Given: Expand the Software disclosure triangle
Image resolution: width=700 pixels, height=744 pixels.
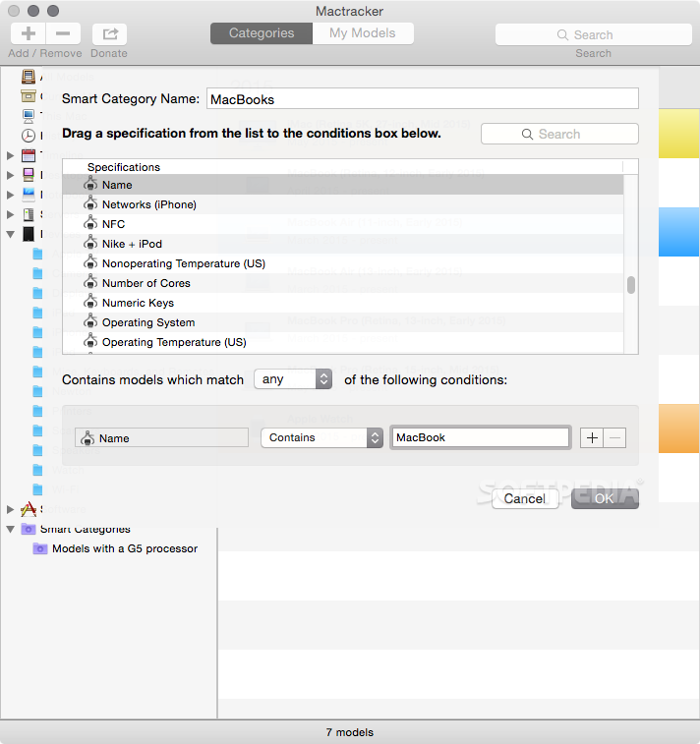Looking at the screenshot, I should pos(10,510).
